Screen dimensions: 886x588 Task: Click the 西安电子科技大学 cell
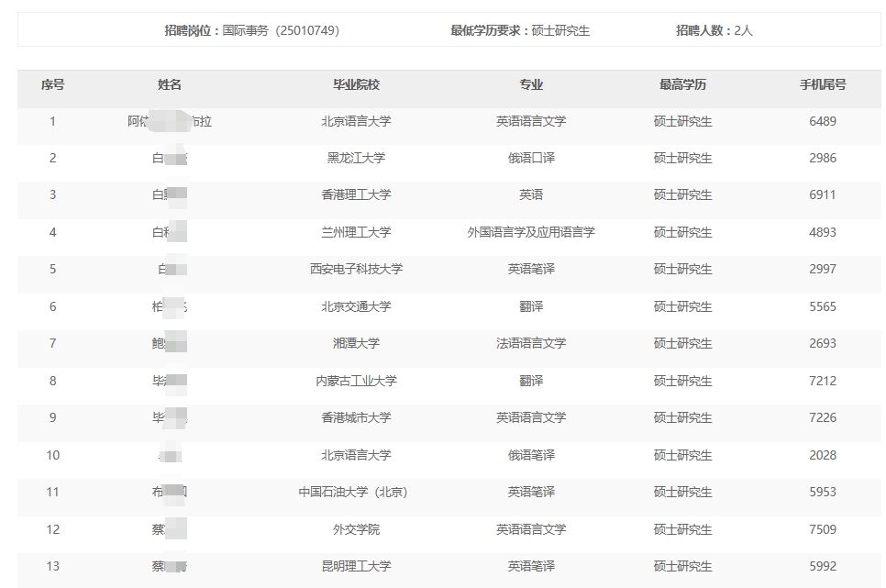356,269
